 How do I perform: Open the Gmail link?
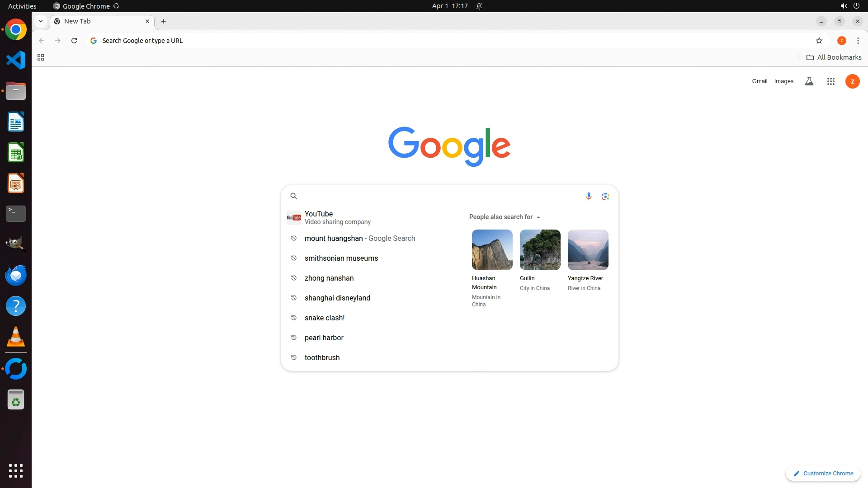[x=759, y=81]
